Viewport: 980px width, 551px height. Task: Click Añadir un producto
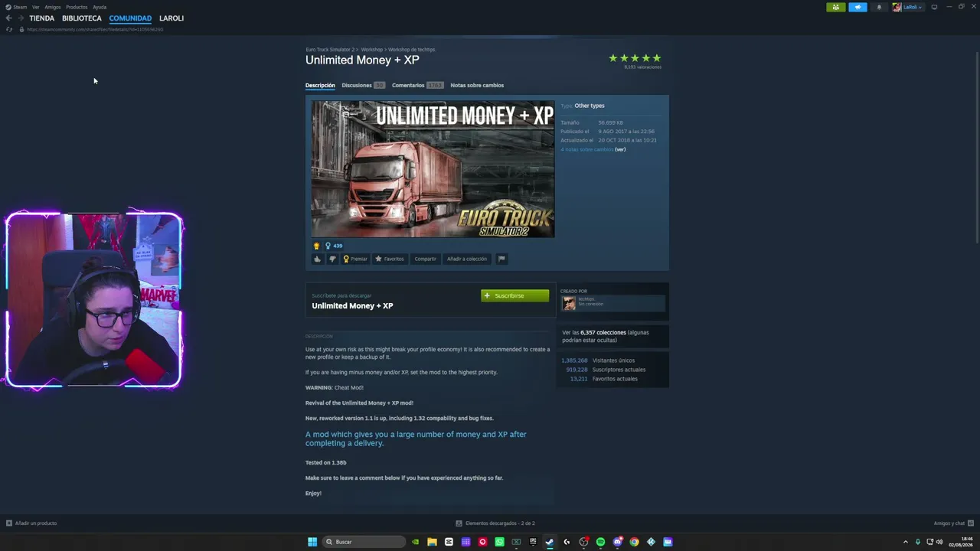pos(31,523)
